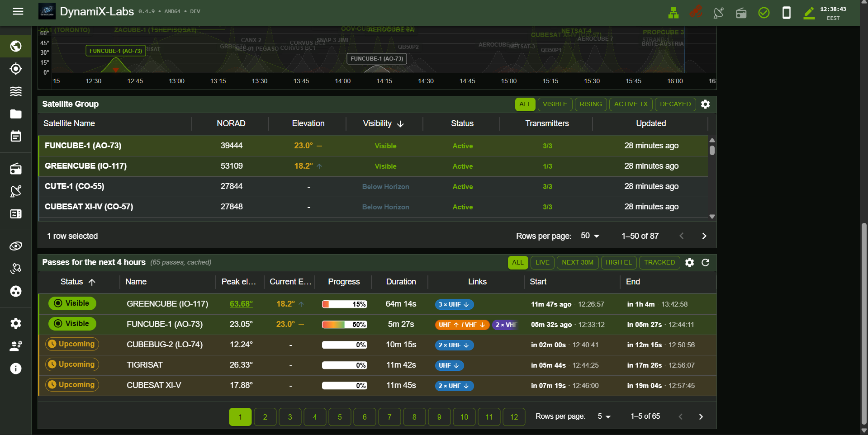Open the satellite signal icon in sidebar

click(16, 269)
